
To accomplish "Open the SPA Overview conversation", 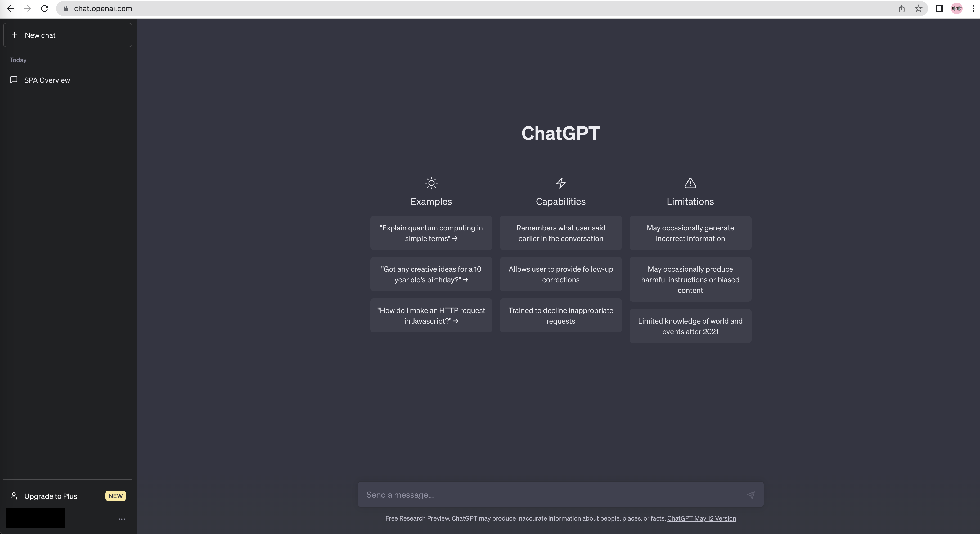I will click(47, 80).
